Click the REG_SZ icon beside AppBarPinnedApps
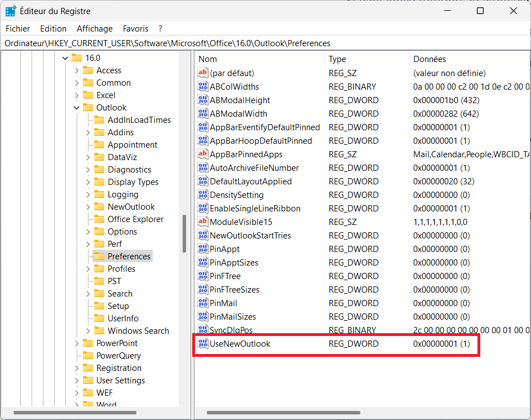 click(203, 154)
